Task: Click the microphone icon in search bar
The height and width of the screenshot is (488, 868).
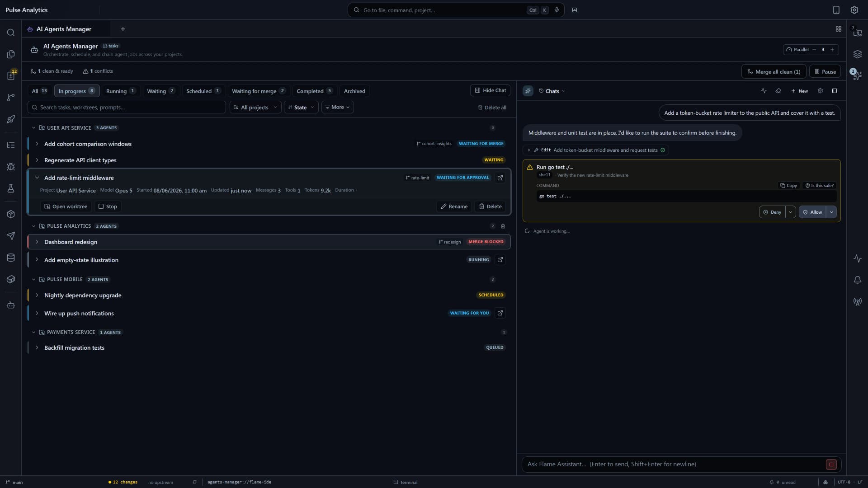Action: tap(557, 10)
